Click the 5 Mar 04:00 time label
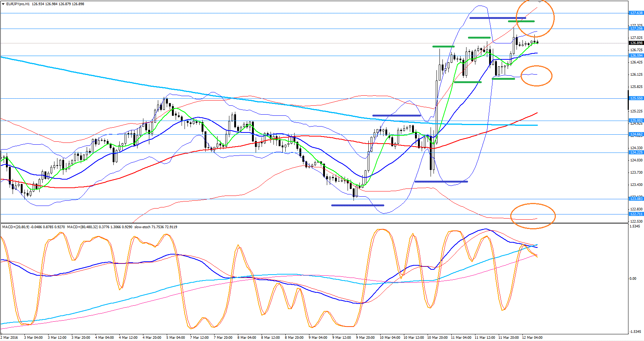The width and height of the screenshot is (644, 341). click(x=176, y=338)
